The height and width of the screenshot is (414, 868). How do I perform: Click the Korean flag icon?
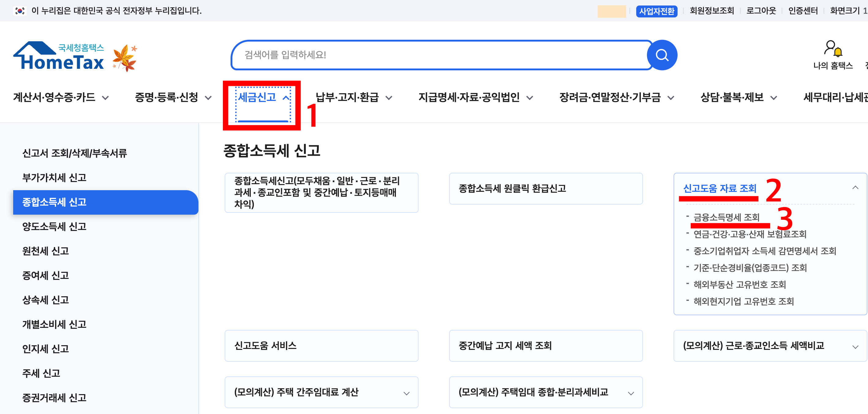tap(20, 11)
